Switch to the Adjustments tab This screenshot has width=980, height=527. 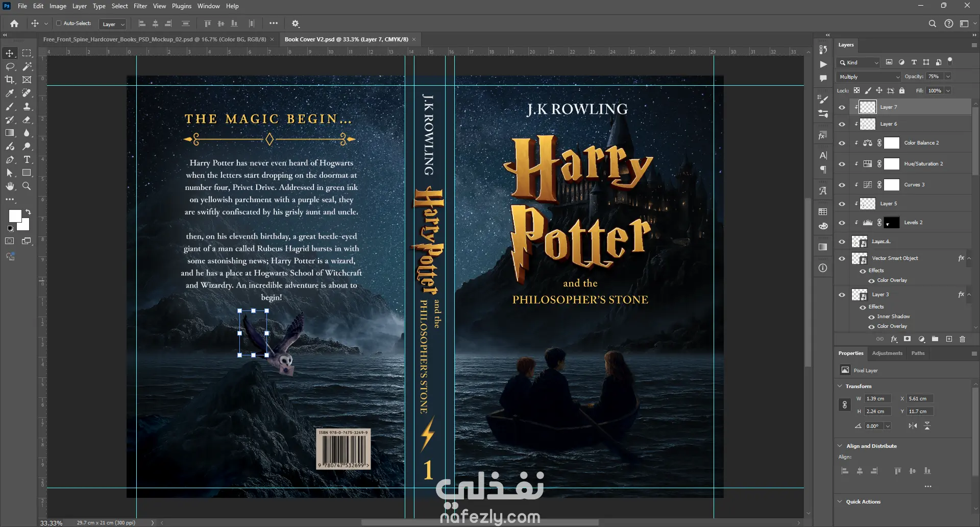(887, 353)
